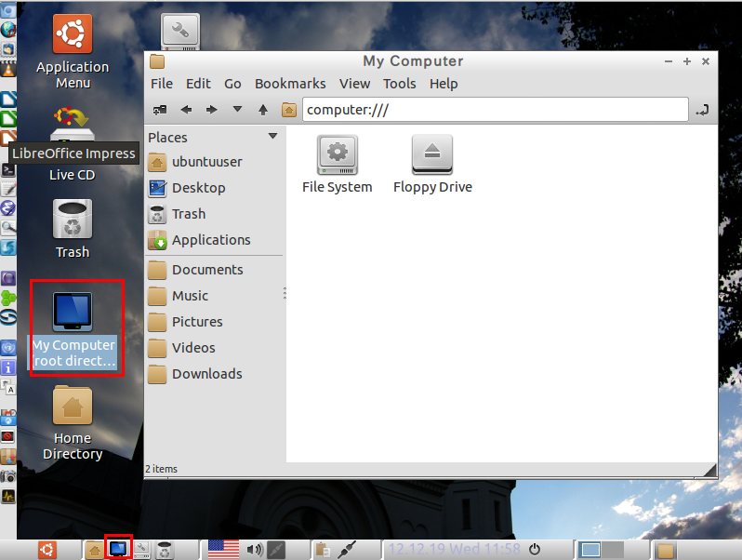Click the trash icon in bottom panel
Viewport: 742px width, 560px height.
click(x=165, y=550)
